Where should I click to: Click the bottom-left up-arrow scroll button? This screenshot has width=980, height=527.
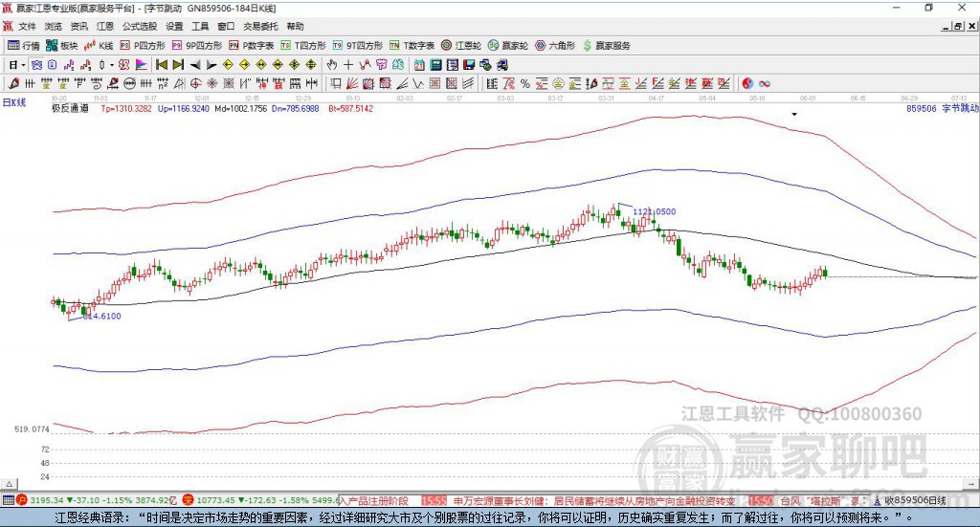[9, 484]
